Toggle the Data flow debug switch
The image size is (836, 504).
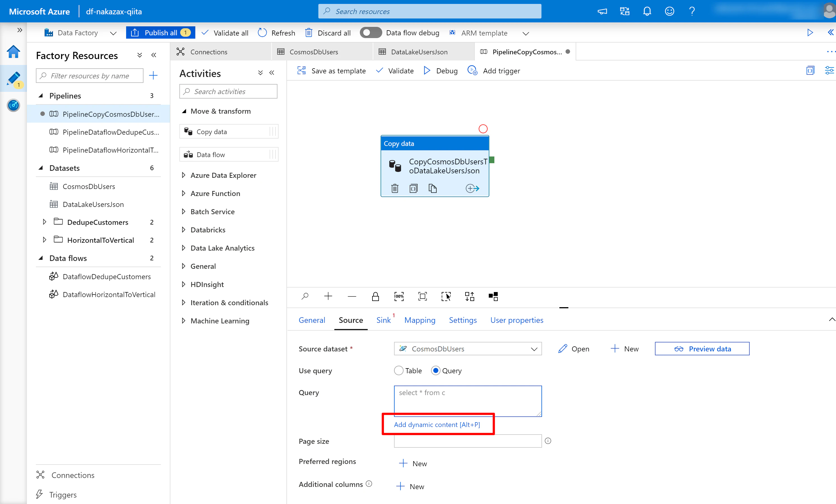[370, 33]
